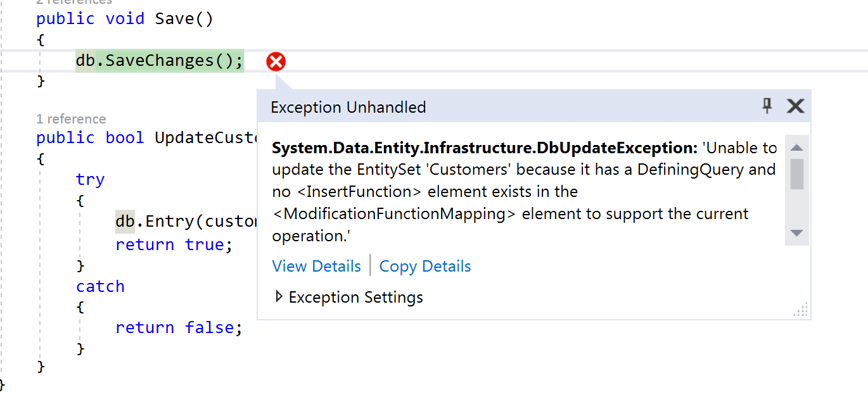
Task: Click the scroll up arrow in exception message
Action: (x=797, y=148)
